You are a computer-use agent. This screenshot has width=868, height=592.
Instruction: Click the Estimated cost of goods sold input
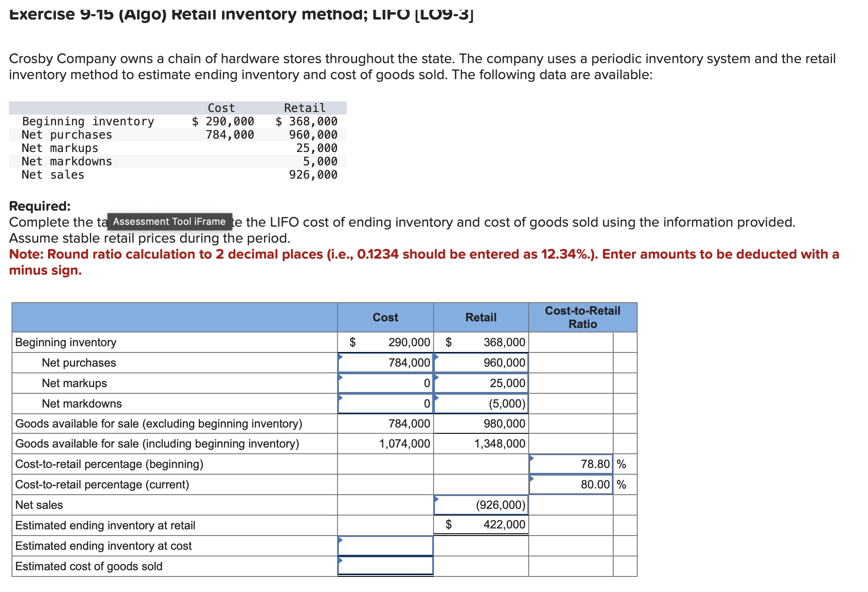click(x=385, y=566)
